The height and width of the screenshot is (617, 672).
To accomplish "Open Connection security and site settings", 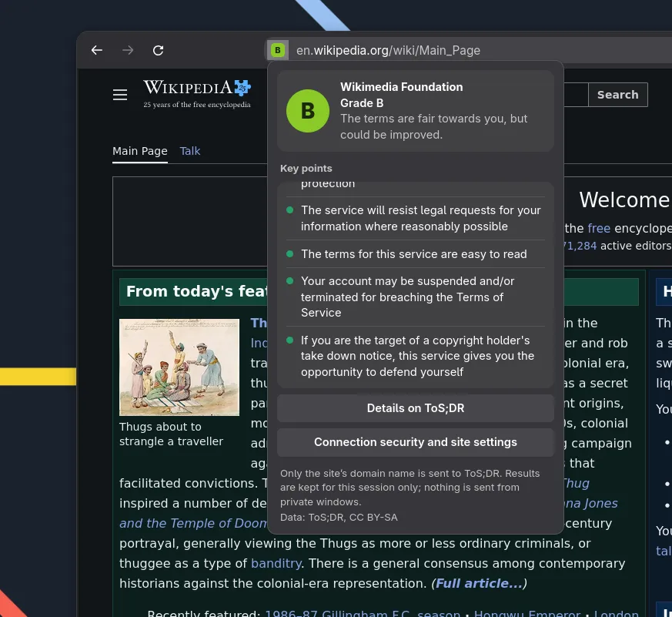I will pos(416,442).
